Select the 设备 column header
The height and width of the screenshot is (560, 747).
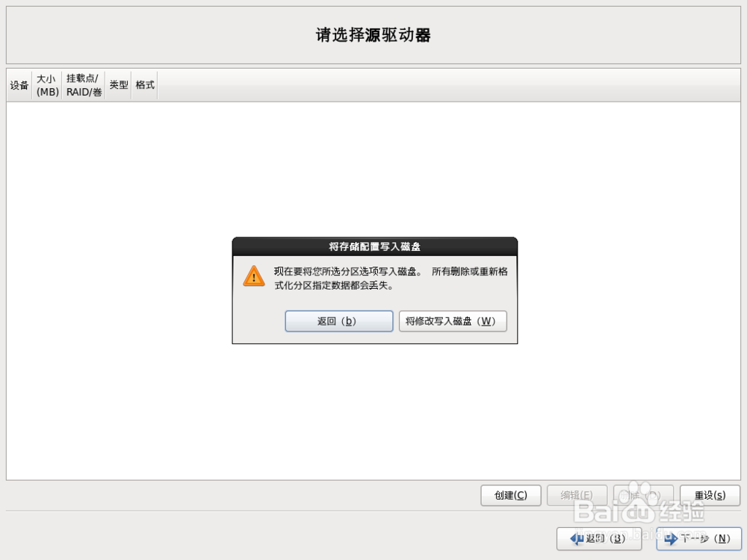click(x=18, y=84)
